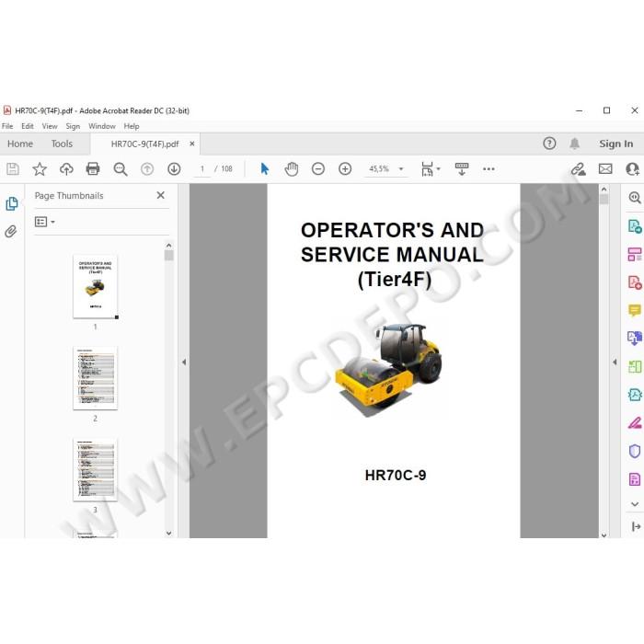Open the Protect shield tool
This screenshot has height=644, width=644.
[x=635, y=451]
